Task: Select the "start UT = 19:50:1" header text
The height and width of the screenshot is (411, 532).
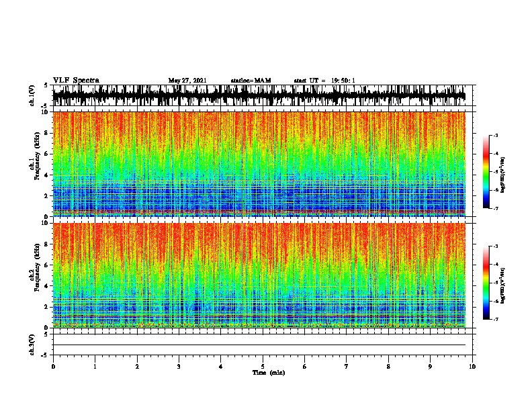Action: coord(324,81)
